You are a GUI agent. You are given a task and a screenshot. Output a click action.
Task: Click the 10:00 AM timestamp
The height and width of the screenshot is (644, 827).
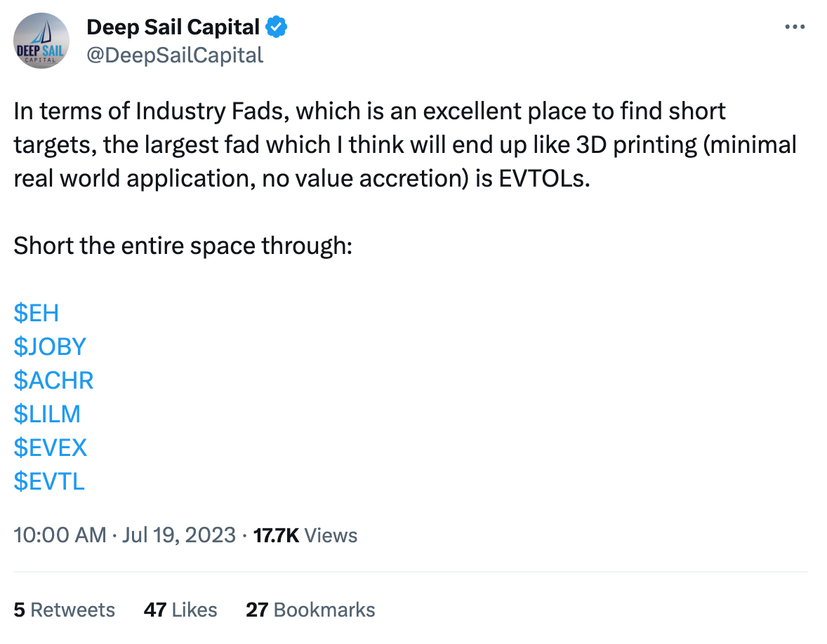pos(60,535)
